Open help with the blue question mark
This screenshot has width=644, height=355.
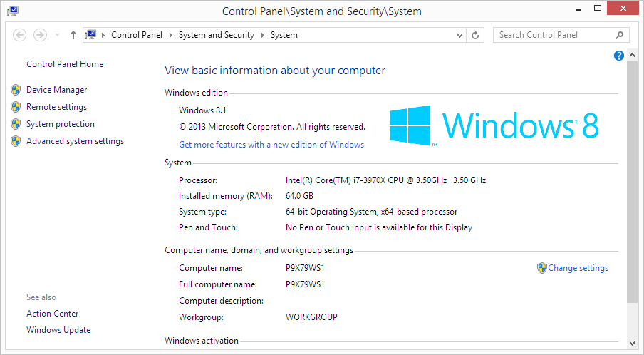click(x=619, y=56)
